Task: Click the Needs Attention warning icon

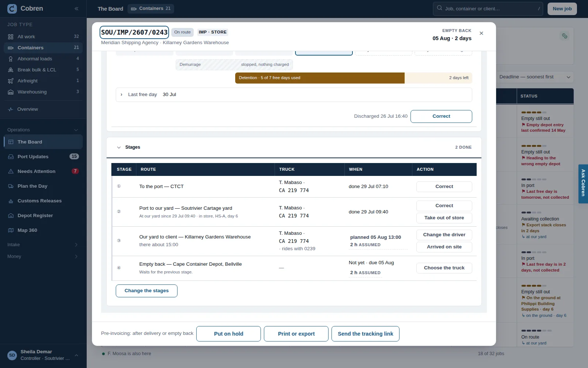Action: 11,171
